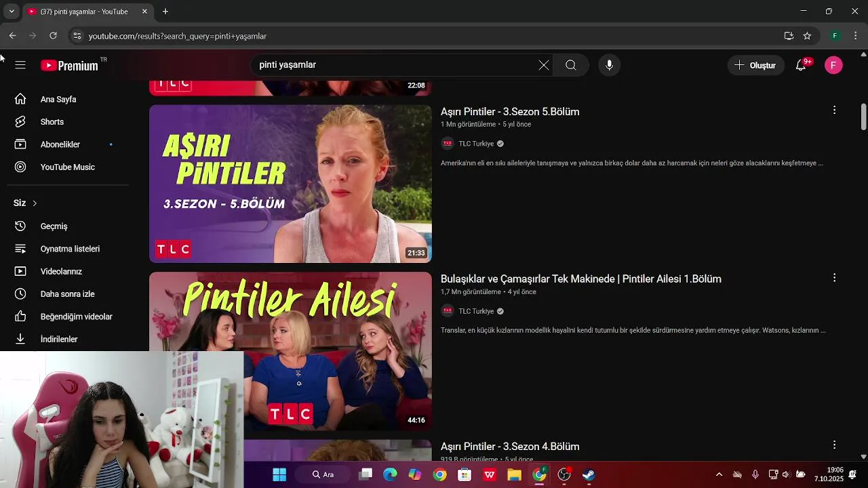Expand the Siz section chevron
The image size is (868, 488).
pyautogui.click(x=35, y=203)
